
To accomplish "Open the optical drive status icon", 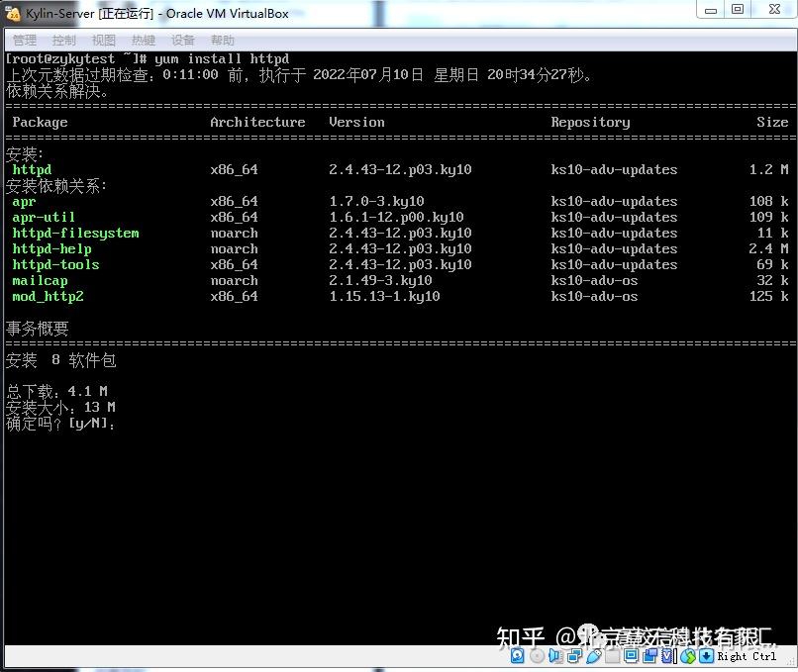I will tap(535, 655).
